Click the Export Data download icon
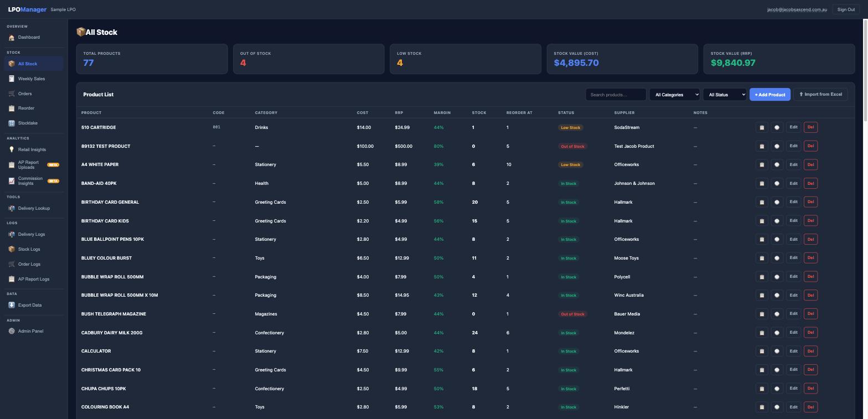Viewport: 868px width, 419px height. click(x=12, y=306)
